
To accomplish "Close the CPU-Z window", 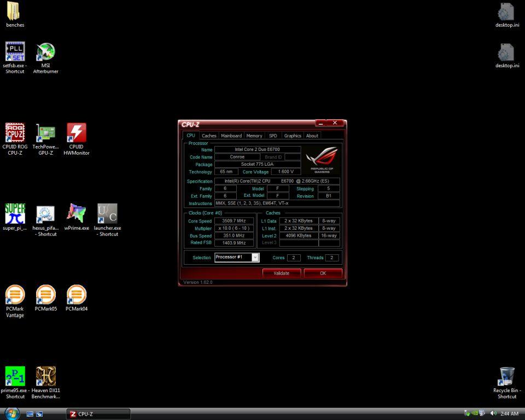I will [x=335, y=123].
